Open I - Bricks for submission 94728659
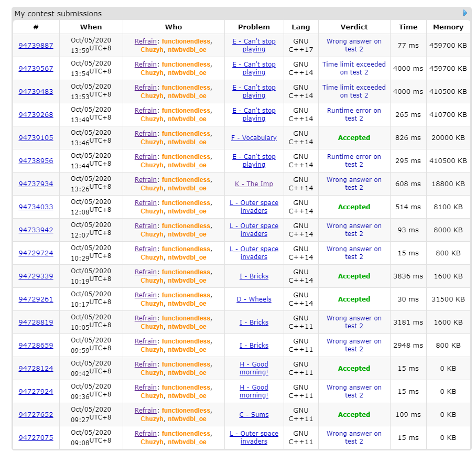Image resolution: width=476 pixels, height=452 pixels. click(x=254, y=346)
